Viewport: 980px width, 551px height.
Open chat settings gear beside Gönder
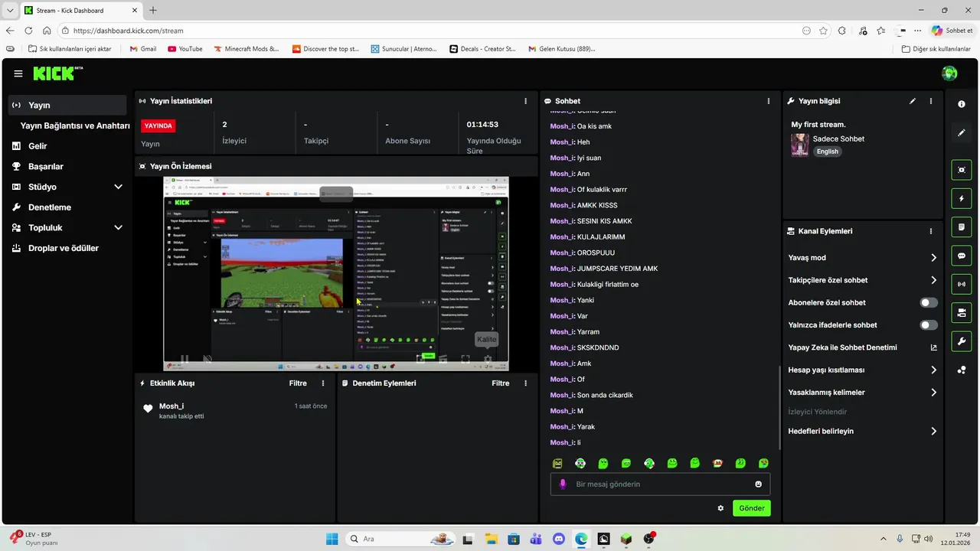tap(720, 508)
